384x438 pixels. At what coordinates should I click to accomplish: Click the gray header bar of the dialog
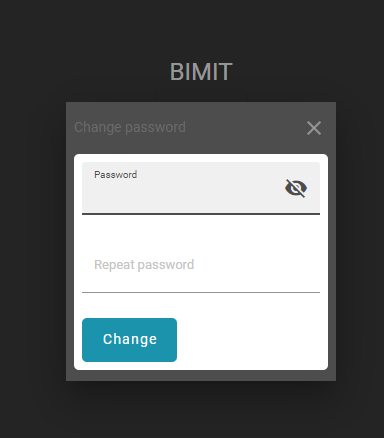pyautogui.click(x=201, y=128)
